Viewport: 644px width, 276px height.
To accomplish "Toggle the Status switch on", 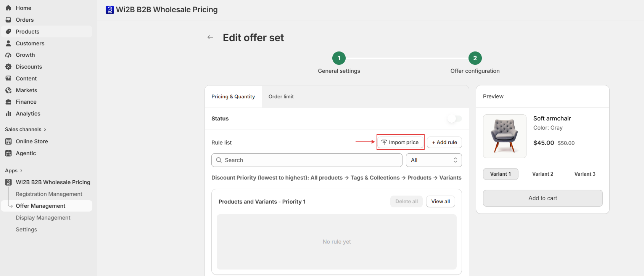I will (x=455, y=119).
